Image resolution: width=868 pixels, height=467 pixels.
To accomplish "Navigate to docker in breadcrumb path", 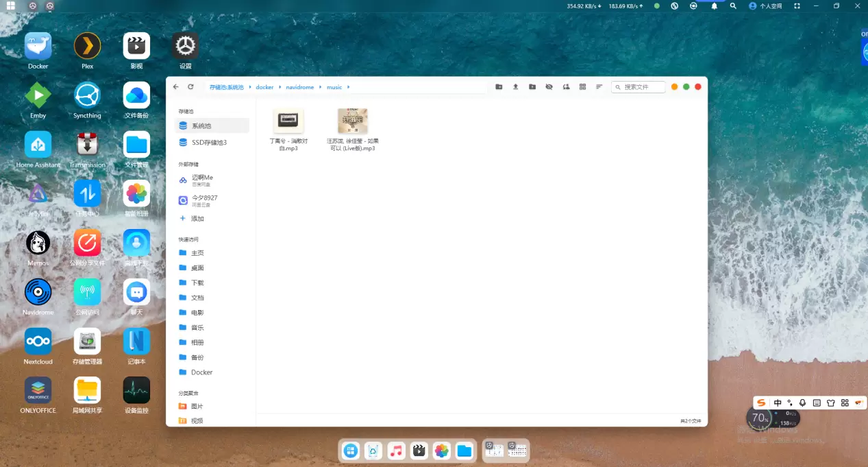I will pyautogui.click(x=264, y=87).
